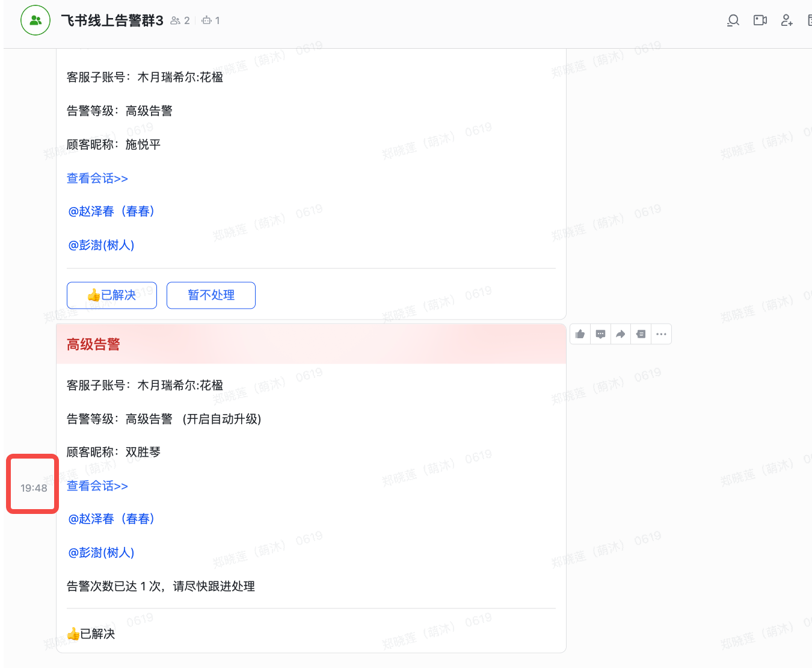Show the bot count 1 in header
The width and height of the screenshot is (812, 668).
coord(211,20)
